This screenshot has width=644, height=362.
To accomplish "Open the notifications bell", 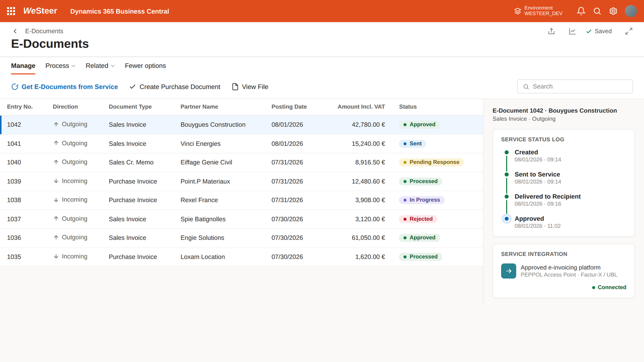I will 581,11.
